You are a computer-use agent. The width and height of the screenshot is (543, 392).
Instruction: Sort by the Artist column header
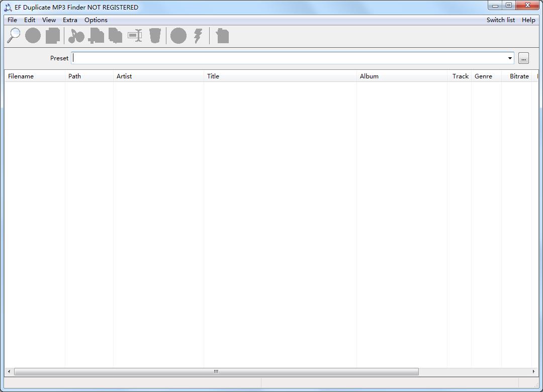[124, 76]
